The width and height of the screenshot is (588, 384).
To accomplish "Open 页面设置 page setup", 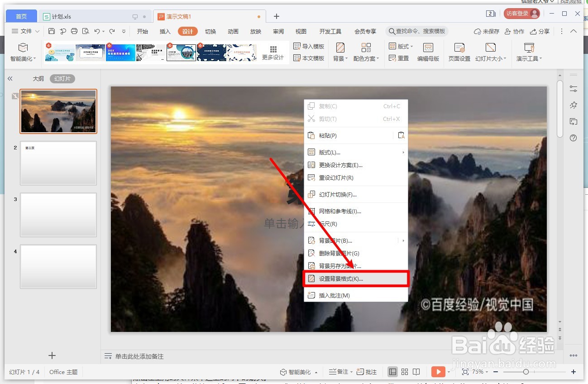I will coord(459,53).
